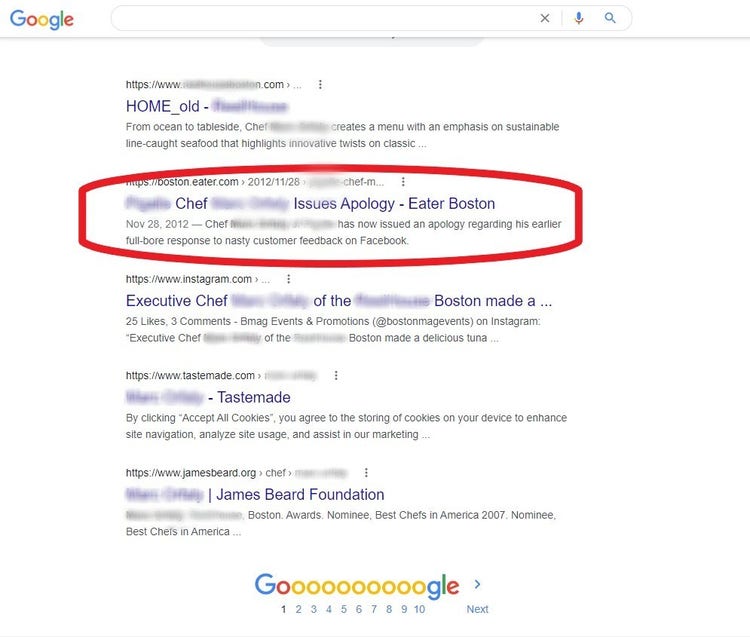Go to results page 7
This screenshot has width=750, height=637.
click(x=374, y=609)
